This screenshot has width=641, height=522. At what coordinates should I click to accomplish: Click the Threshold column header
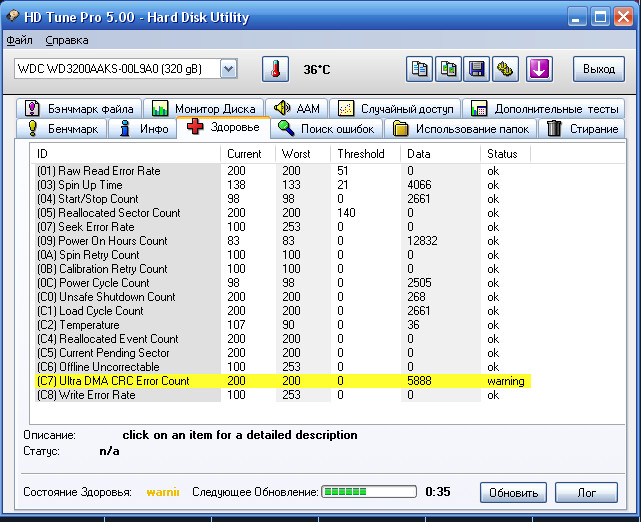pos(365,154)
